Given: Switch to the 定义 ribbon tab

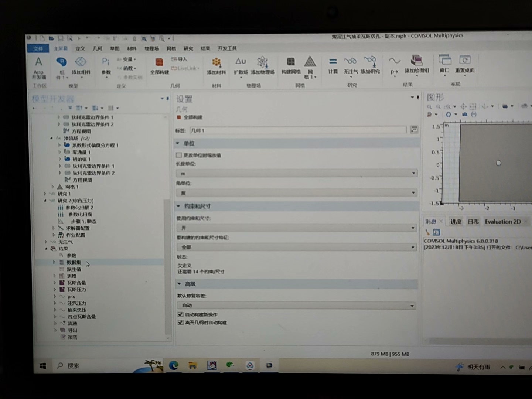Looking at the screenshot, I should pos(80,48).
